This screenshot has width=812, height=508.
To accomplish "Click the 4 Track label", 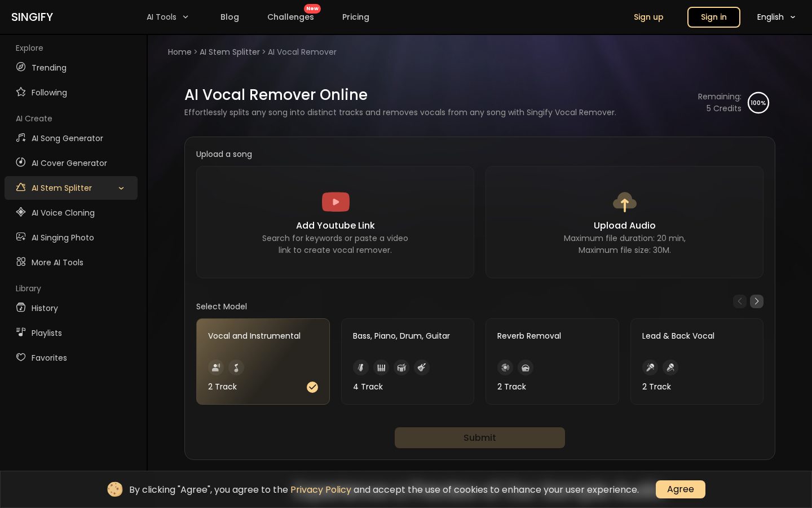I will click(x=368, y=387).
